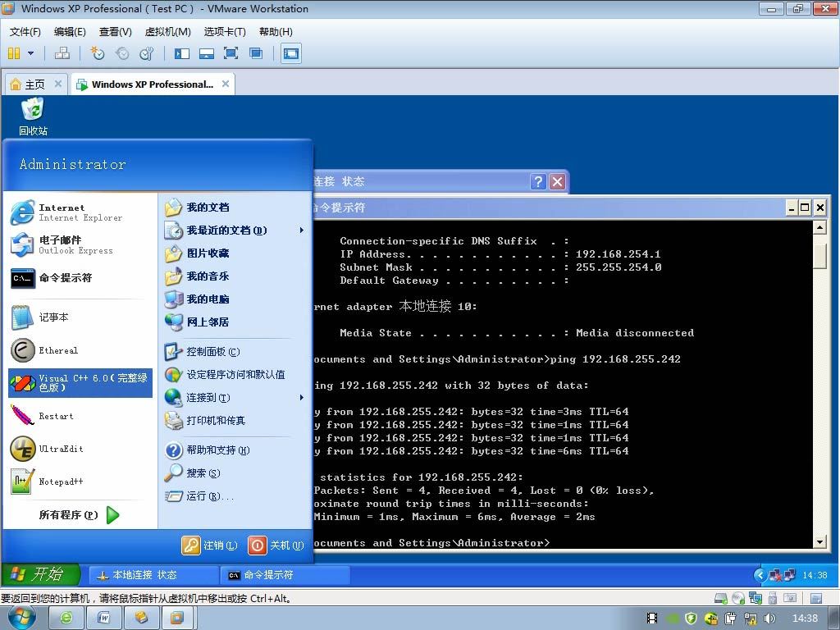This screenshot has height=630, width=840.
Task: Open the 虚拟机(M) menu
Action: [167, 32]
